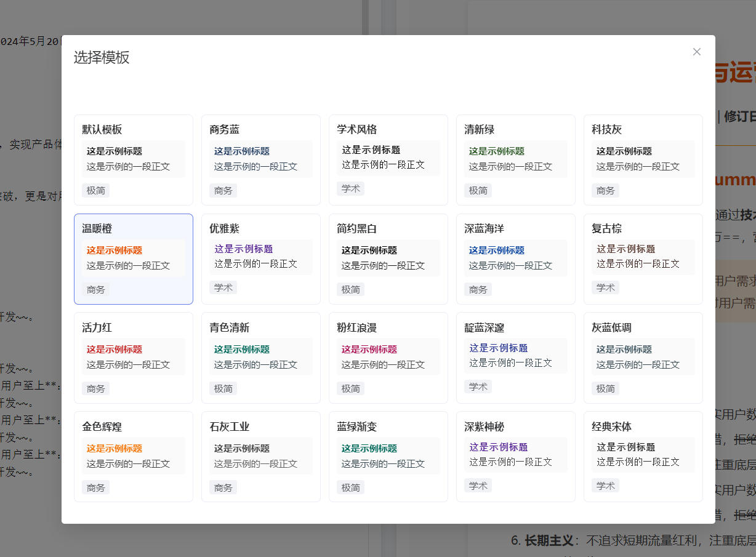Choose the 活力红 template

point(134,358)
